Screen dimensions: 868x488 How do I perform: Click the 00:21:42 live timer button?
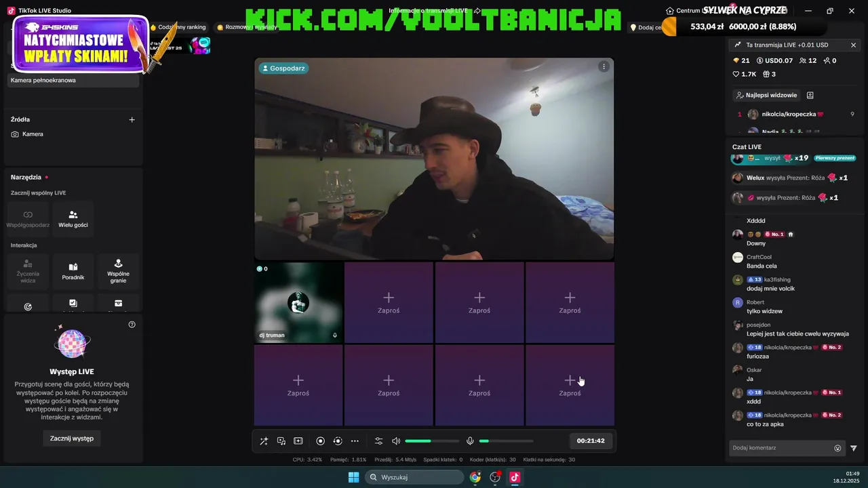591,441
